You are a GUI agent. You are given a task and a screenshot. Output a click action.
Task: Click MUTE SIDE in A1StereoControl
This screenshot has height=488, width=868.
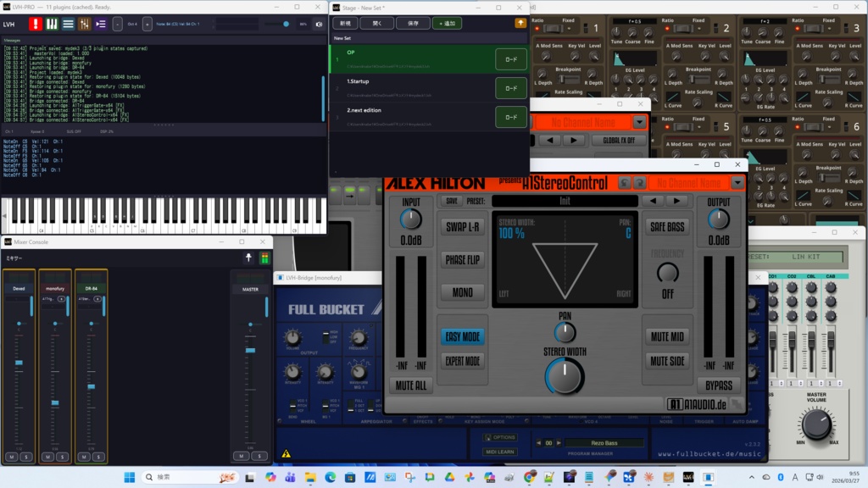click(667, 361)
